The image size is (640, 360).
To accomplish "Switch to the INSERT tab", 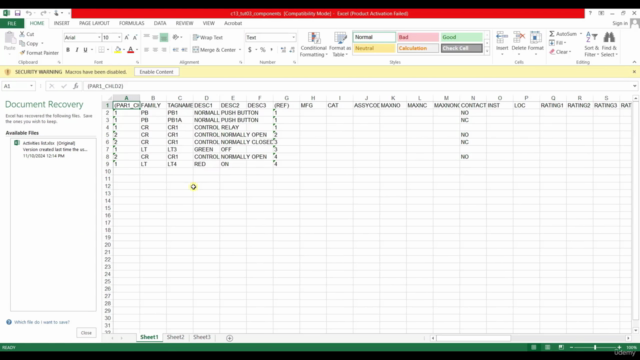I will [x=62, y=23].
